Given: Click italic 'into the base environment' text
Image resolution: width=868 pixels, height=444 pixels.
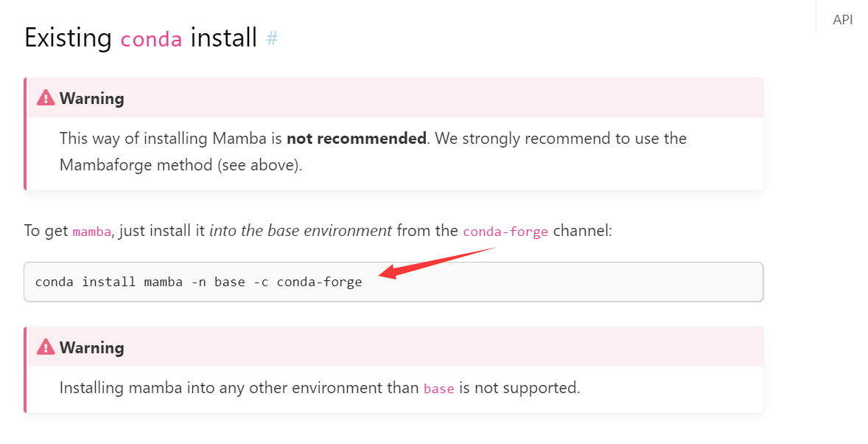Looking at the screenshot, I should click(301, 230).
